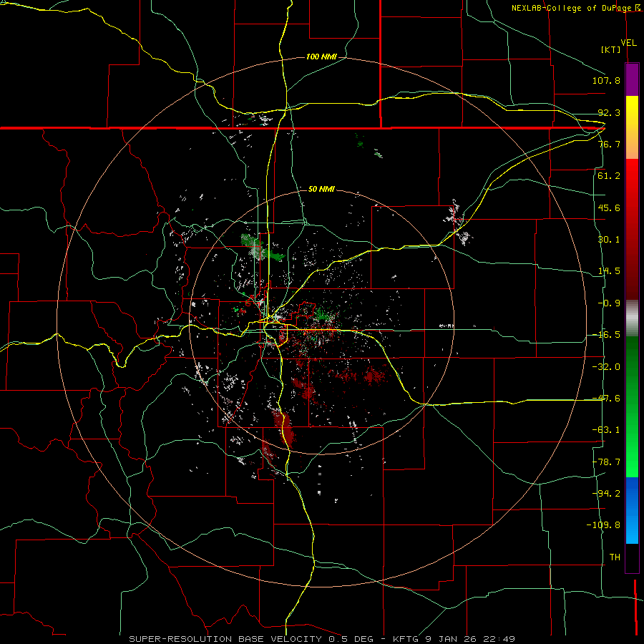Click the Super-Resolution Base Velocity caption text

(321, 639)
